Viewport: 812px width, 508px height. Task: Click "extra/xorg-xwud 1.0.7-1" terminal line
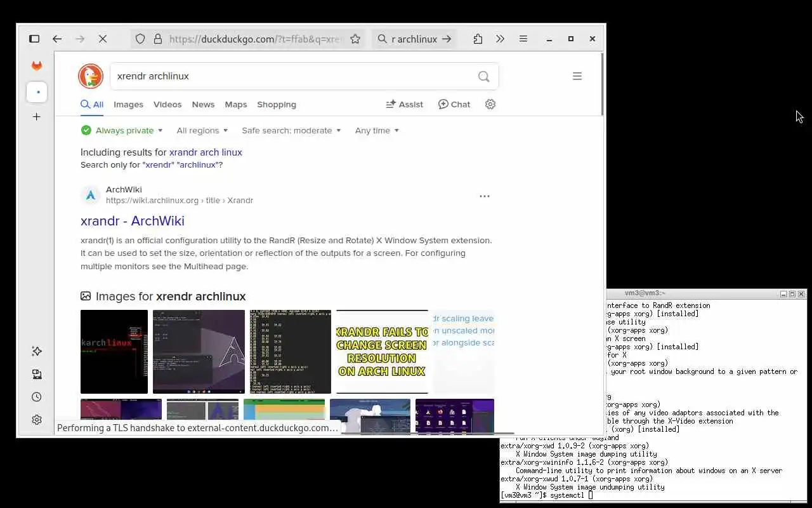click(x=577, y=479)
